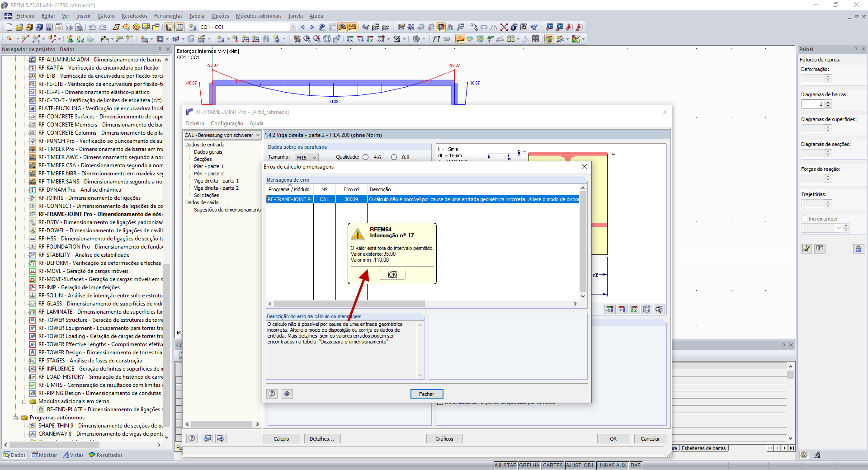
Task: Click the help icon in error dialog
Action: click(x=272, y=394)
